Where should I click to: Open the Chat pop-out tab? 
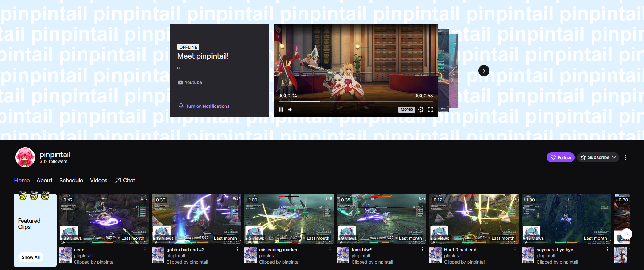coord(125,181)
